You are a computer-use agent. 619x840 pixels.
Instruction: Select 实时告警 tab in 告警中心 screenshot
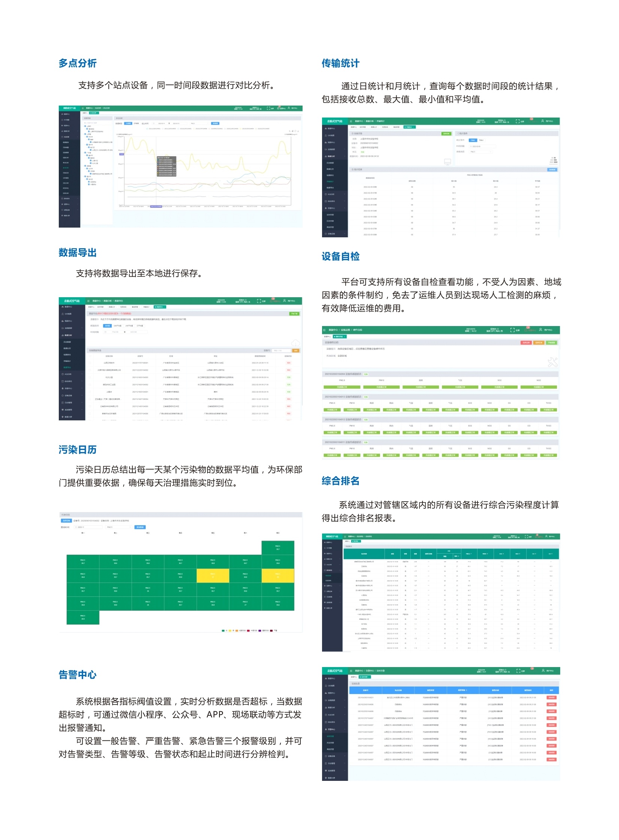click(x=365, y=678)
